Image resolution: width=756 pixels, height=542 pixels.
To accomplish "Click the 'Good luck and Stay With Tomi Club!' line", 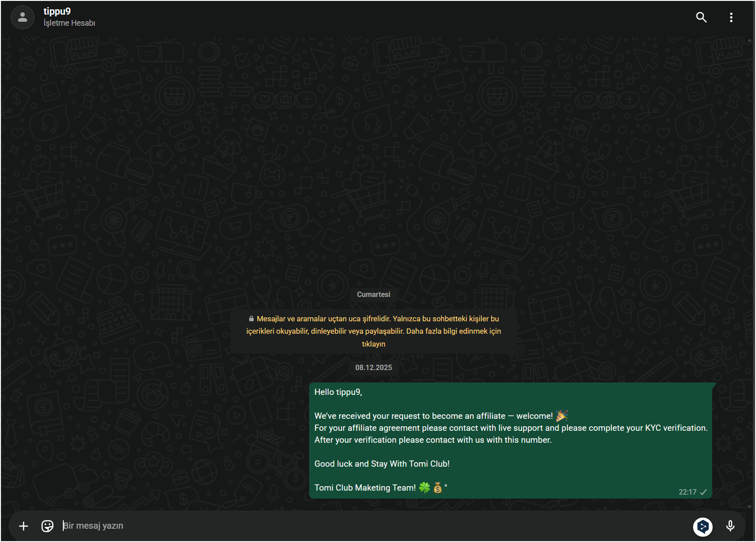I will point(382,464).
